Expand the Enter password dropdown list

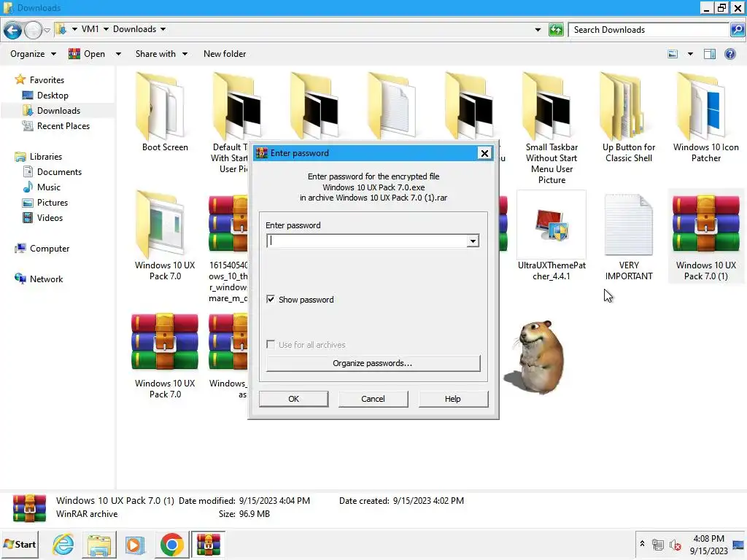473,241
